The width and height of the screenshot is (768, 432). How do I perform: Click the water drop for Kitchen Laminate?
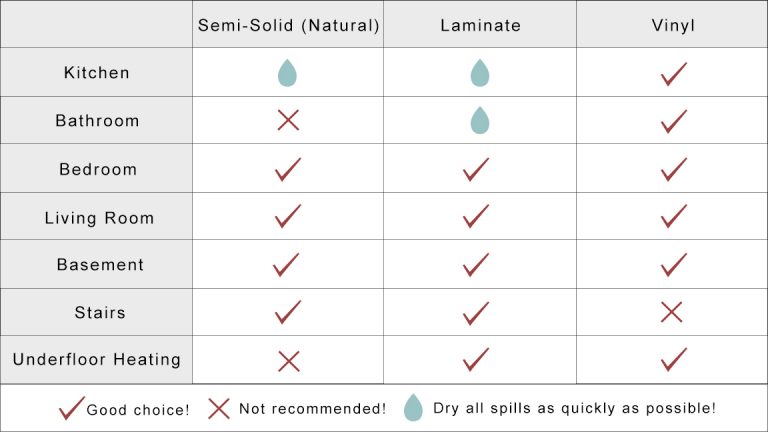pos(480,73)
